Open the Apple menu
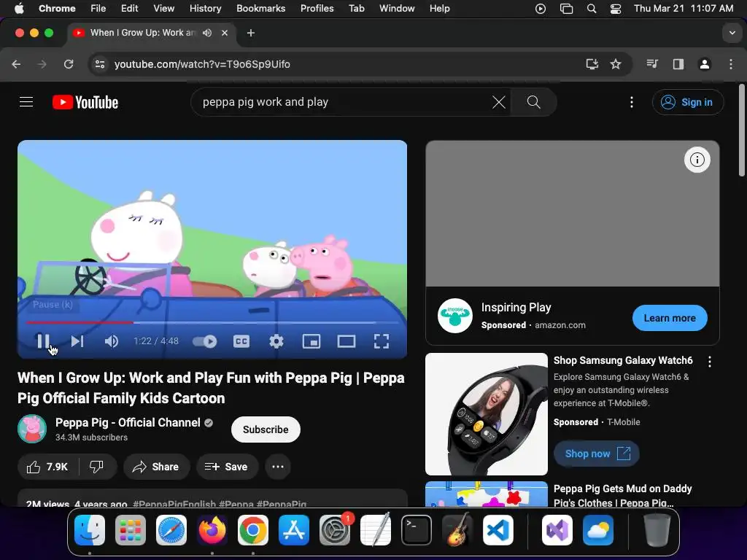This screenshot has height=560, width=747. (x=19, y=9)
